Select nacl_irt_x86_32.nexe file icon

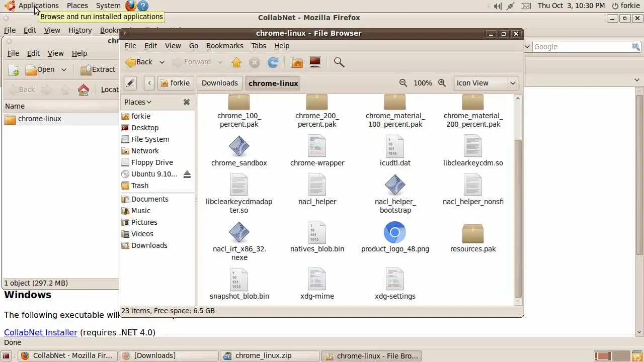click(239, 232)
